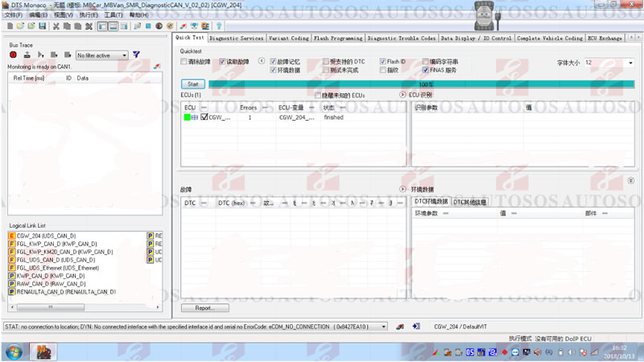
Task: Click the orange OE icon in toolbar
Action: click(x=205, y=27)
